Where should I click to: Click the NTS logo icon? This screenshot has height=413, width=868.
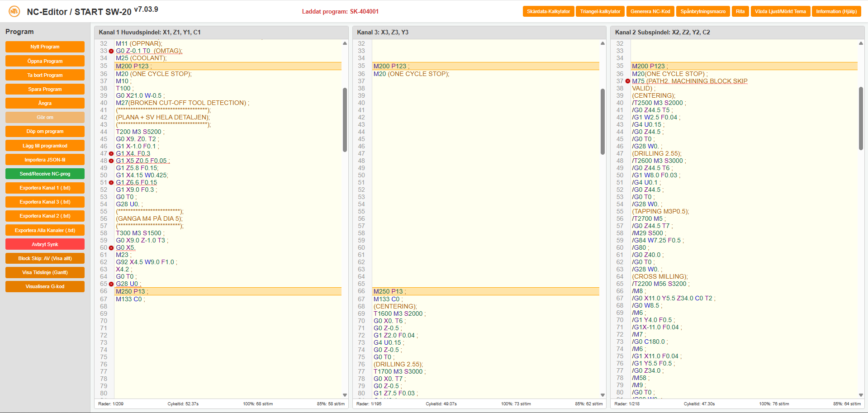point(14,11)
